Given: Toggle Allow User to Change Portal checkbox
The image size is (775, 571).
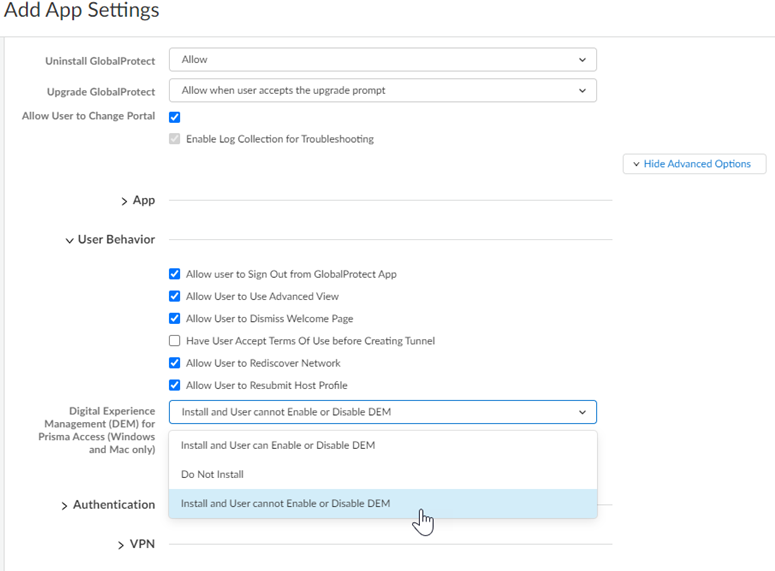Looking at the screenshot, I should click(175, 117).
